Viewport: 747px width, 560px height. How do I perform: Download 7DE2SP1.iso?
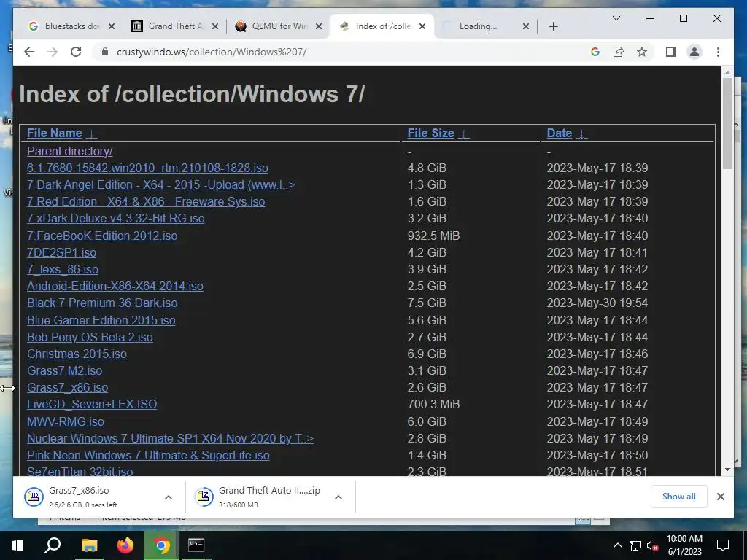(61, 252)
